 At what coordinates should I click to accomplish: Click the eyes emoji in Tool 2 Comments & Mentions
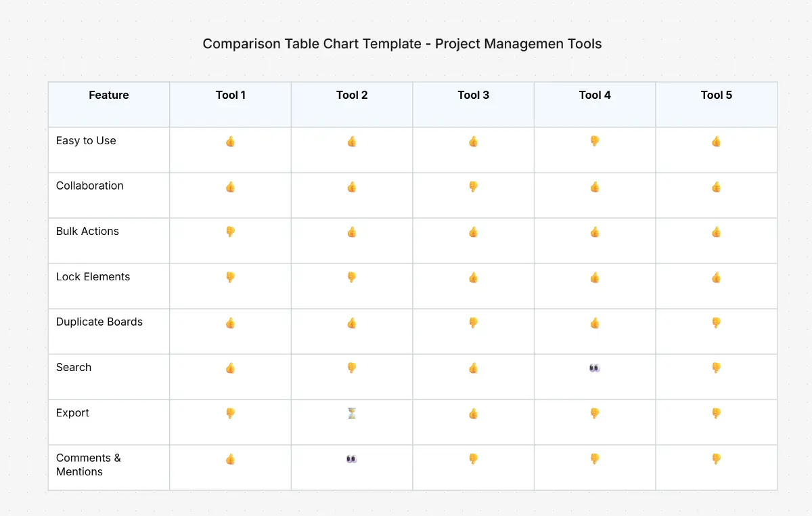coord(352,459)
